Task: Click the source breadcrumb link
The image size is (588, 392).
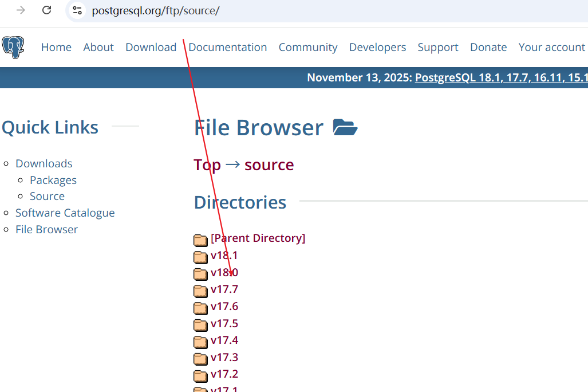Action: click(269, 165)
